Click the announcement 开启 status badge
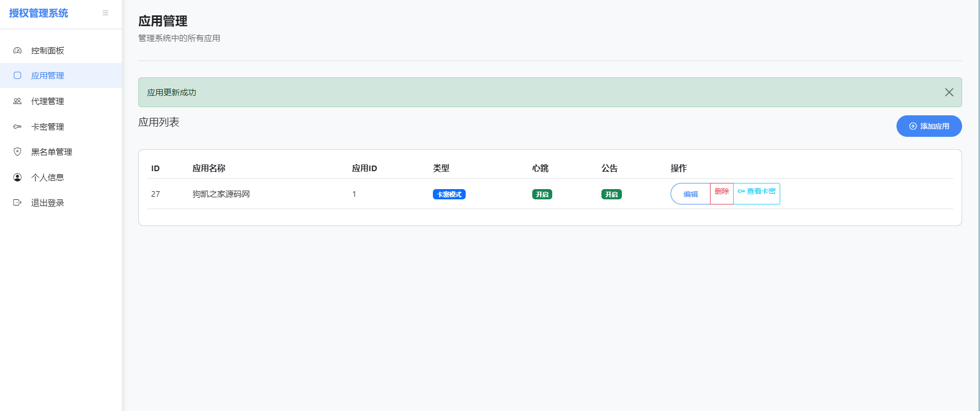 tap(611, 194)
